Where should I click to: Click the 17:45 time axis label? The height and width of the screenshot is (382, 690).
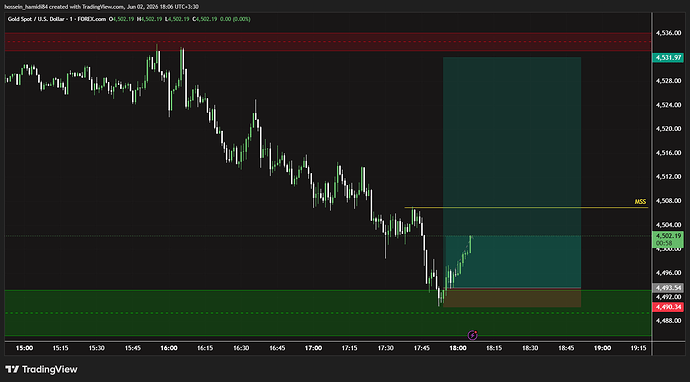tap(422, 348)
